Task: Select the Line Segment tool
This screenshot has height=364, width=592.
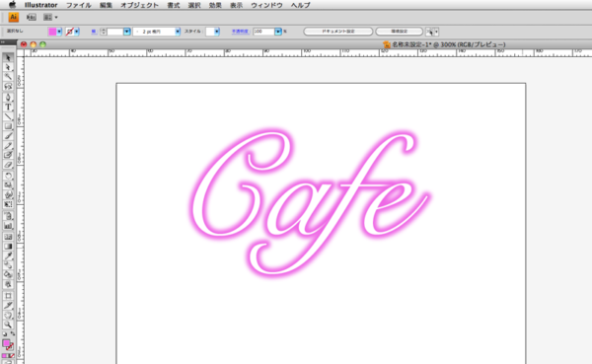Action: pyautogui.click(x=8, y=116)
